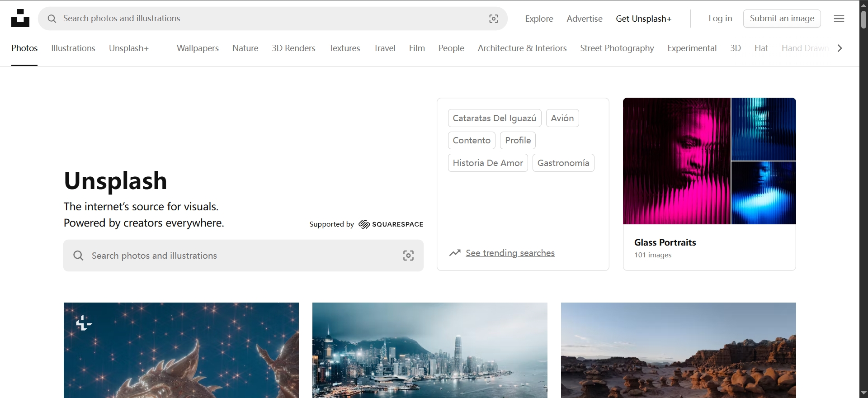Expand more categories with right chevron

coord(840,48)
